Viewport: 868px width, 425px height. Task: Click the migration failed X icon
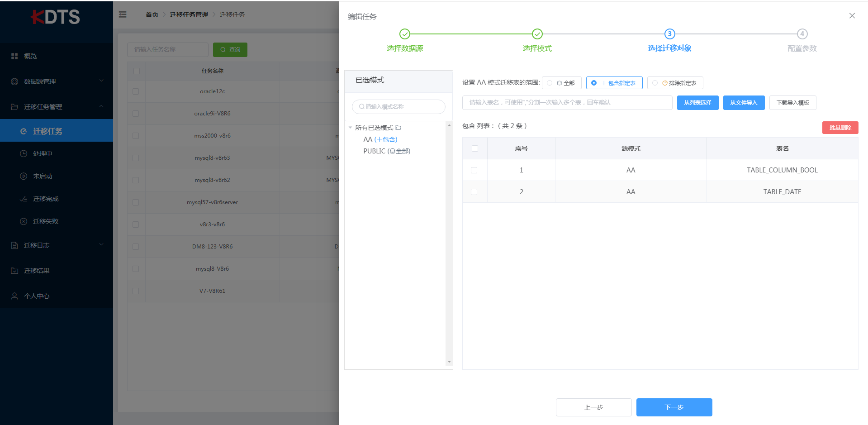coord(24,221)
